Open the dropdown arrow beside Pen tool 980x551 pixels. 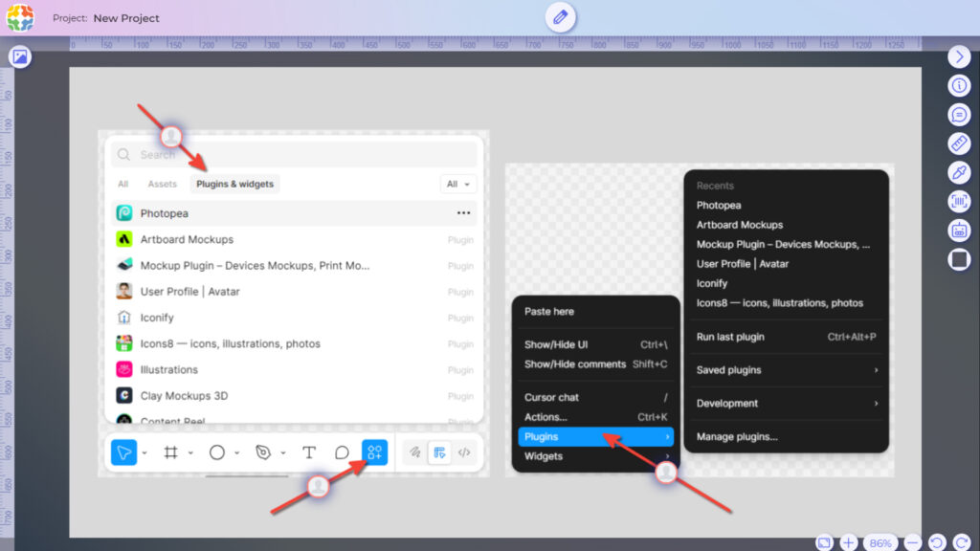(283, 452)
